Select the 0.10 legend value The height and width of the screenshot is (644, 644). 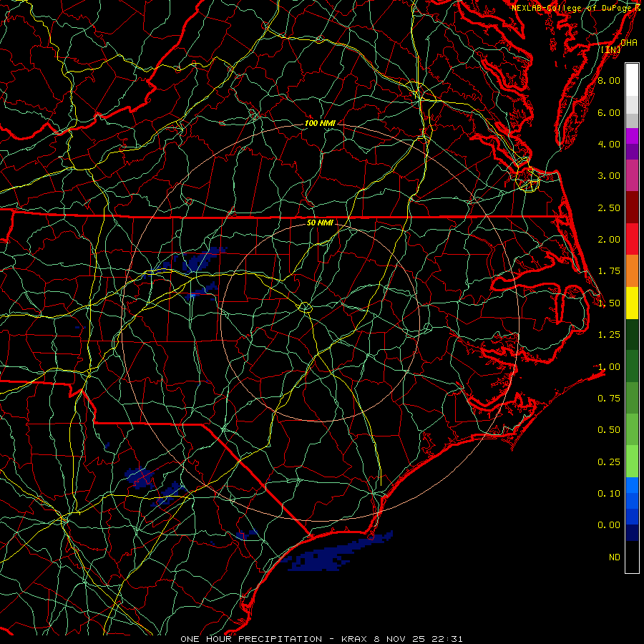click(x=609, y=494)
